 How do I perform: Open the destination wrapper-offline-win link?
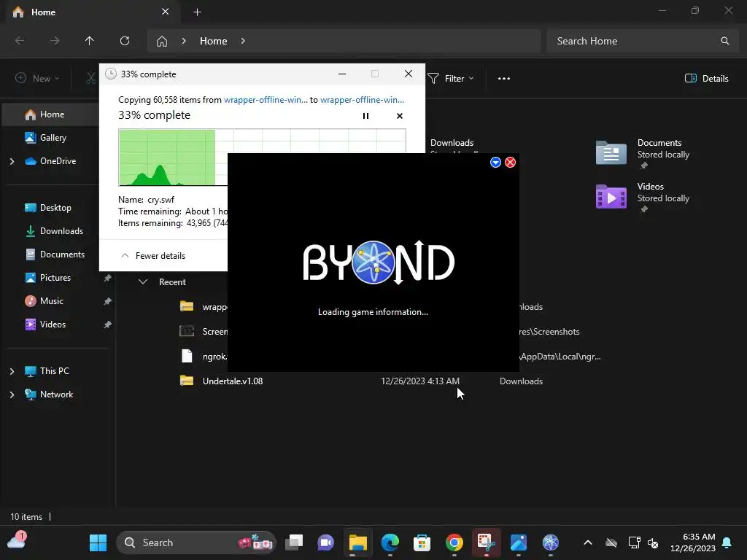tap(362, 99)
